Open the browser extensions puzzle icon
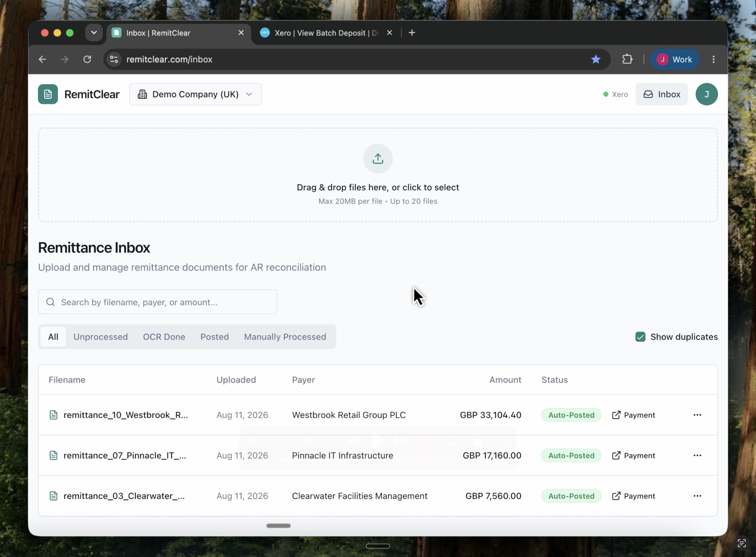The width and height of the screenshot is (756, 557). pyautogui.click(x=627, y=59)
